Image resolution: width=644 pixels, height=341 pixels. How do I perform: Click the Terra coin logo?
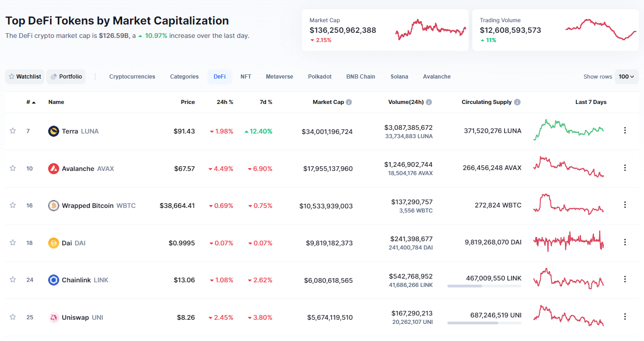click(53, 131)
